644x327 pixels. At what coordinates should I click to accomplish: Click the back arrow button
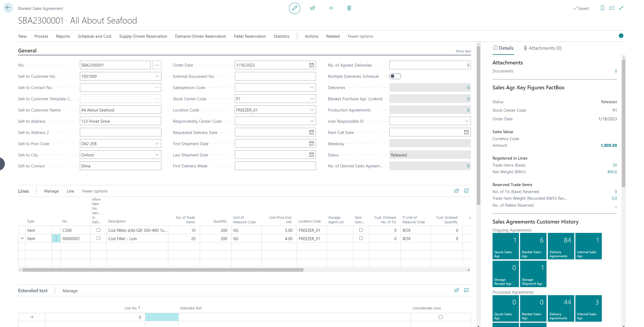8,8
